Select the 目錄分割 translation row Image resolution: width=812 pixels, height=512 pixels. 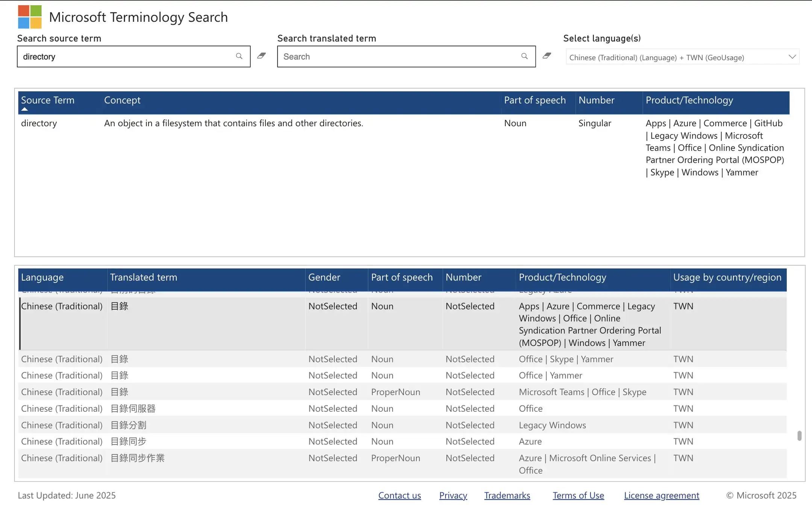(402, 425)
